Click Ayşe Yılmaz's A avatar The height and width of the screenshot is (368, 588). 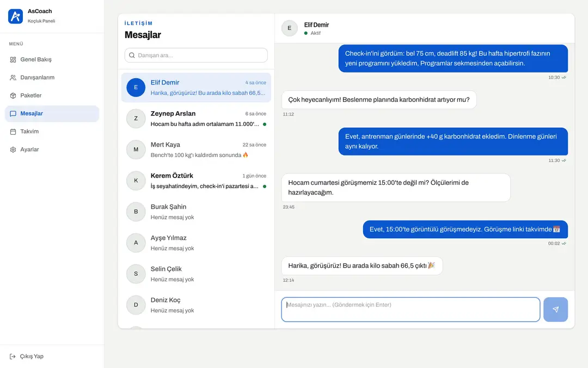[136, 243]
